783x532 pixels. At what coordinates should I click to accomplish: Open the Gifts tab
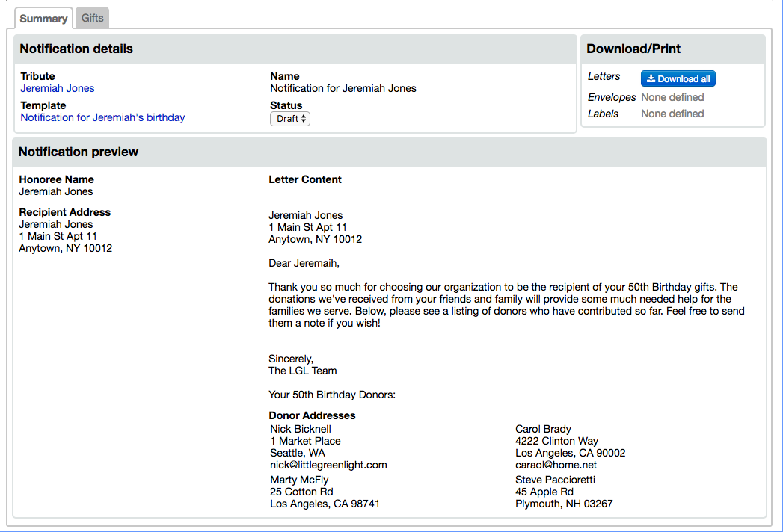(x=93, y=18)
